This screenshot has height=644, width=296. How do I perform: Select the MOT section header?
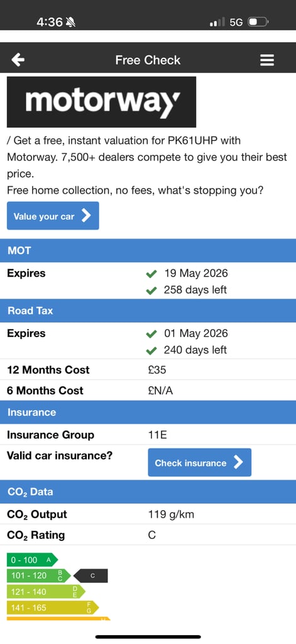point(148,250)
